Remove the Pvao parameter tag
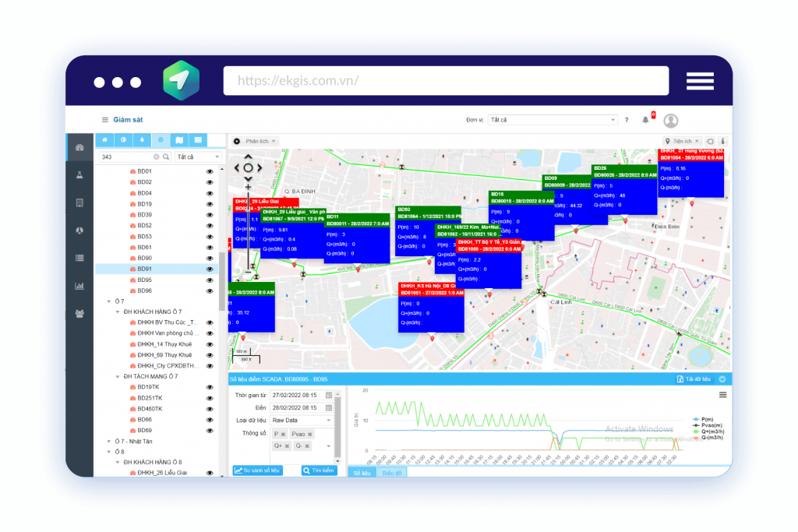 click(310, 435)
